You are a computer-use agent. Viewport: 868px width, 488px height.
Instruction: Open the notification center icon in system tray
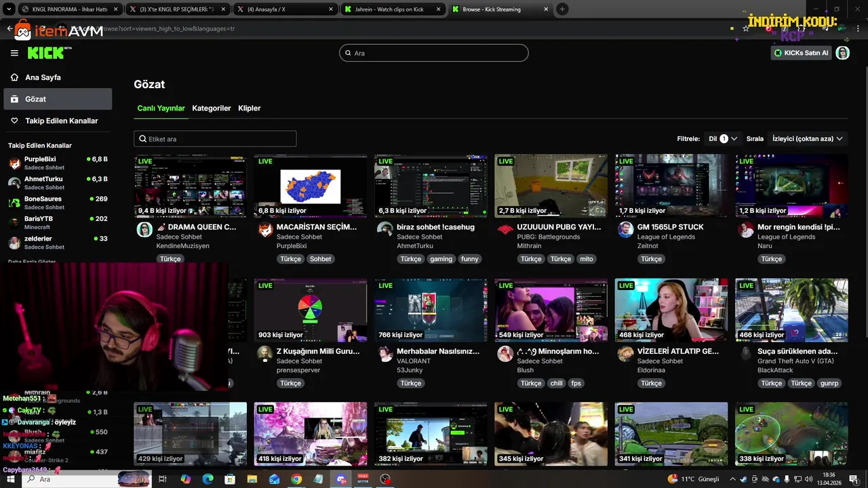[853, 479]
